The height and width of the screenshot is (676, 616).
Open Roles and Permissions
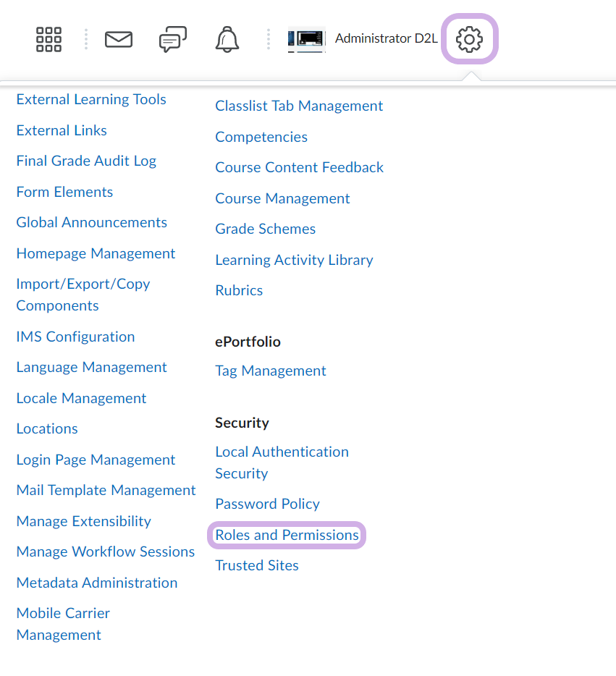[287, 535]
